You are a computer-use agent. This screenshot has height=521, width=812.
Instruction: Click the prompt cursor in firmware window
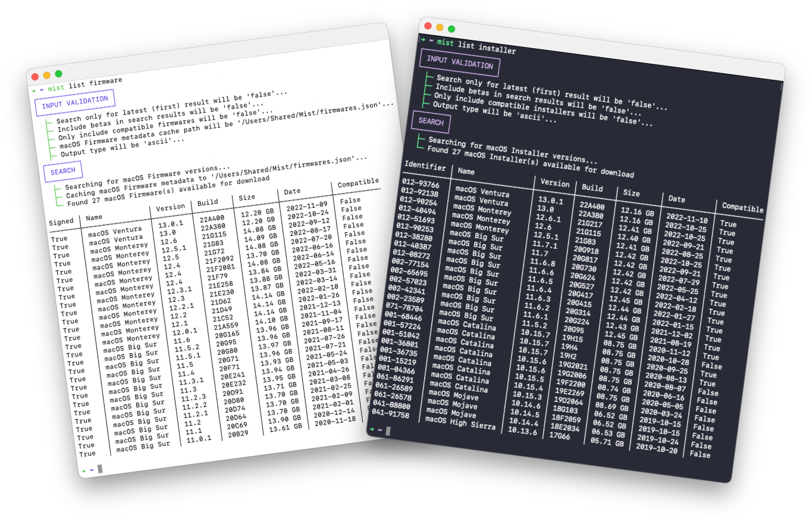(x=100, y=469)
